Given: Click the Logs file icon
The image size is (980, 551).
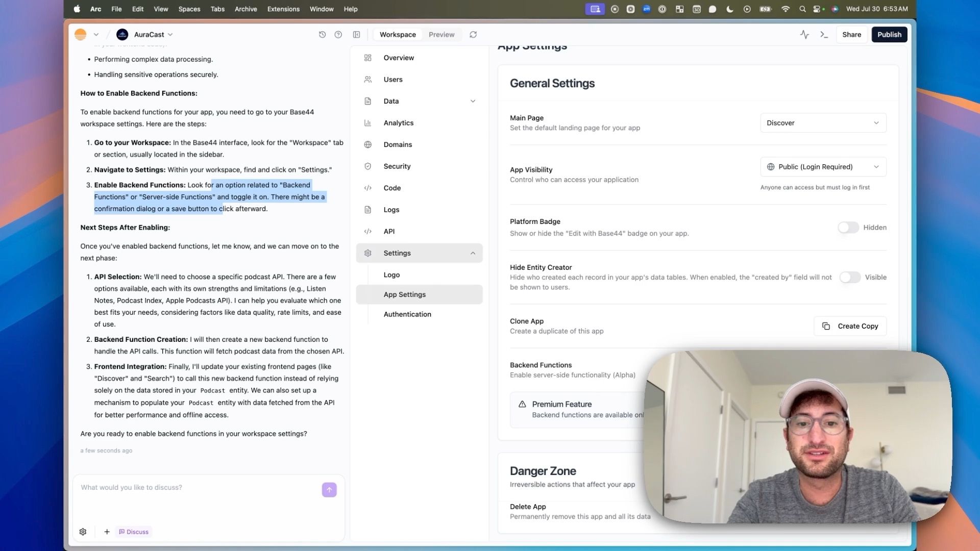Looking at the screenshot, I should coord(367,210).
